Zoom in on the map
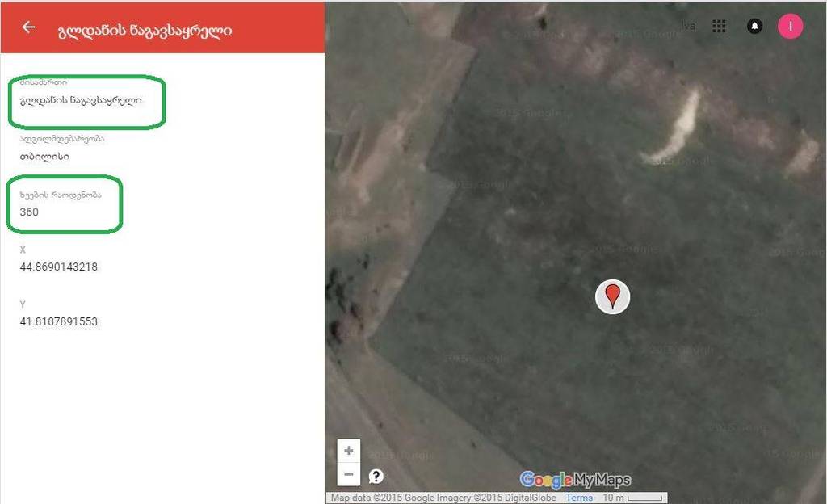The image size is (827, 504). pos(349,450)
